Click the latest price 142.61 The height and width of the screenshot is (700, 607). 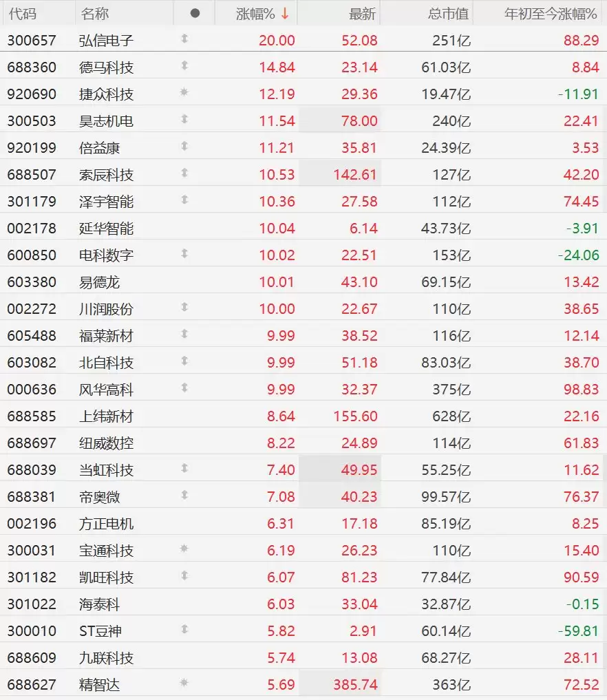(355, 175)
